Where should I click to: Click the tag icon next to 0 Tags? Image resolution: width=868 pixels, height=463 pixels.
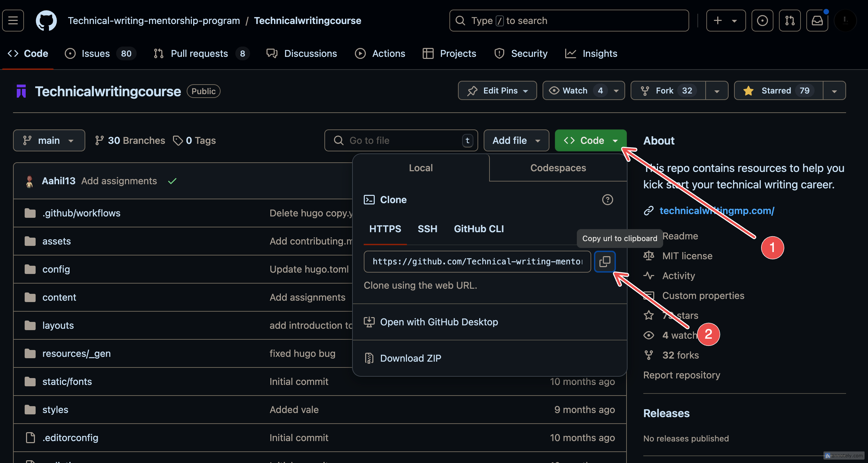[x=177, y=140]
